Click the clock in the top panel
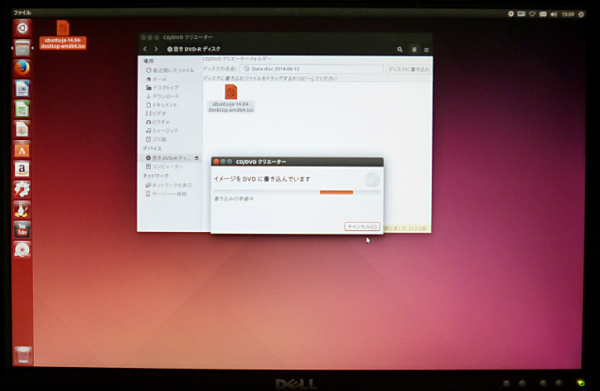Screen dimensions: 600x391 pyautogui.click(x=568, y=14)
